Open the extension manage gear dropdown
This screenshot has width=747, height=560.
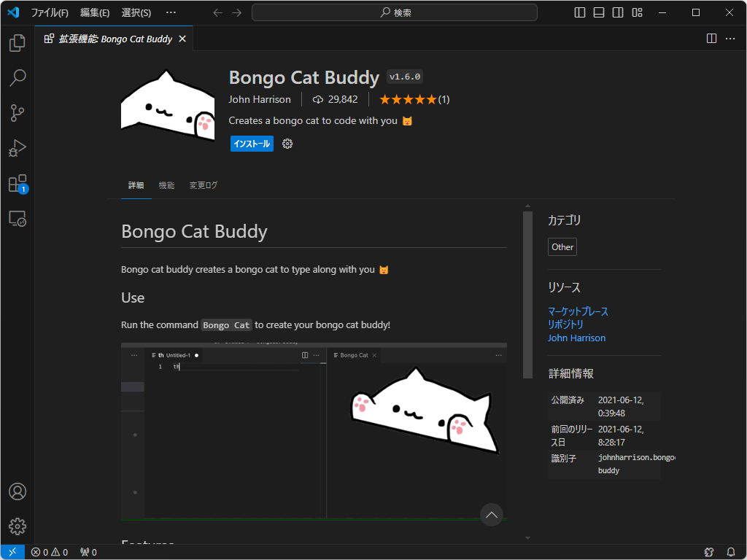point(287,144)
